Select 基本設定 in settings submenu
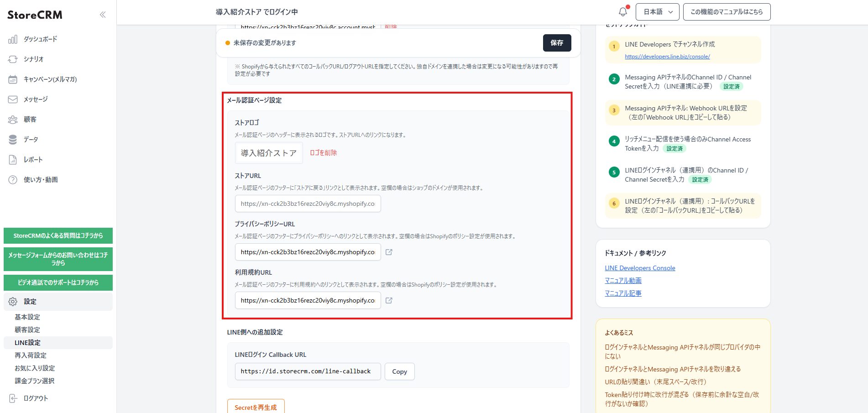This screenshot has height=413, width=868. (x=27, y=317)
